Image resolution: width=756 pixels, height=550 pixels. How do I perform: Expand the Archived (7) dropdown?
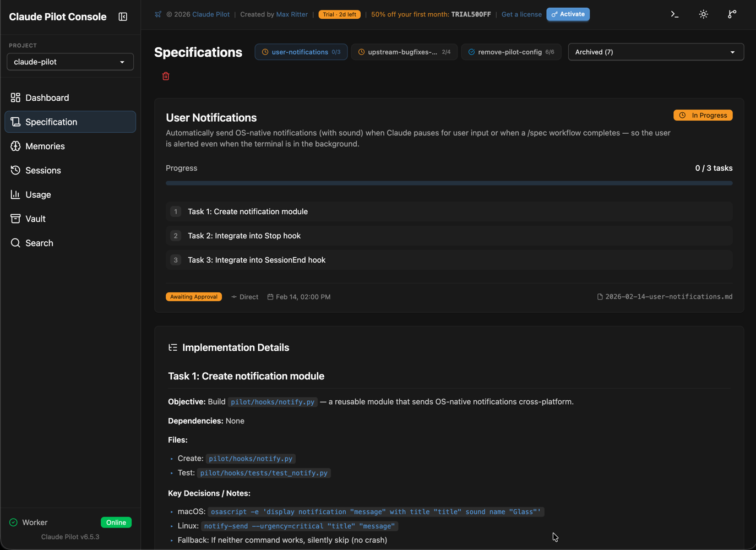656,52
